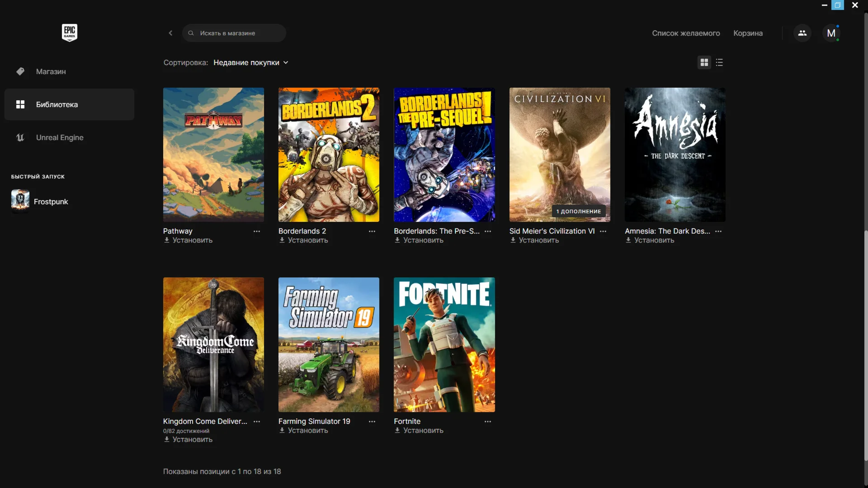This screenshot has width=868, height=488.
Task: Open Amnesia three-dot options menu
Action: click(718, 231)
